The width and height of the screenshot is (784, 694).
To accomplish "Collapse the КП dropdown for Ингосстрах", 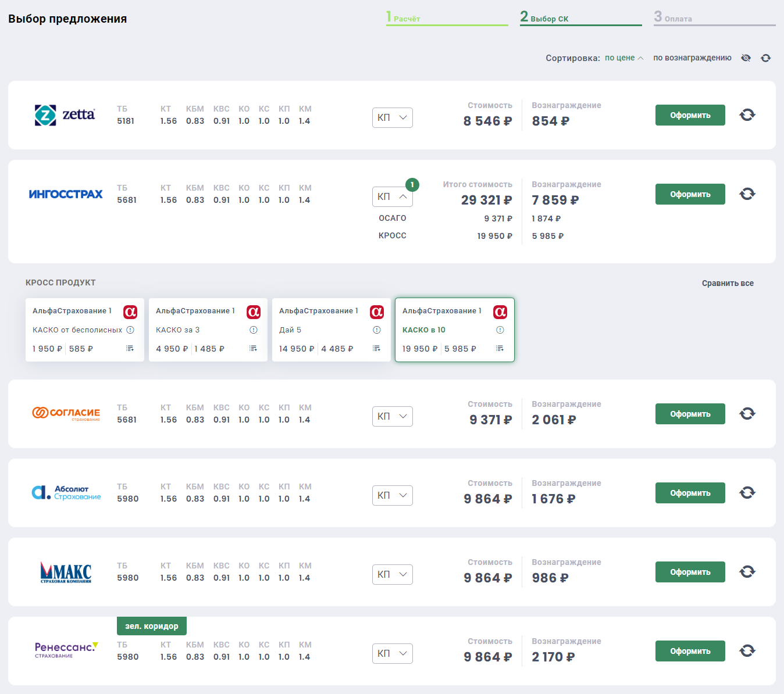I will click(393, 196).
